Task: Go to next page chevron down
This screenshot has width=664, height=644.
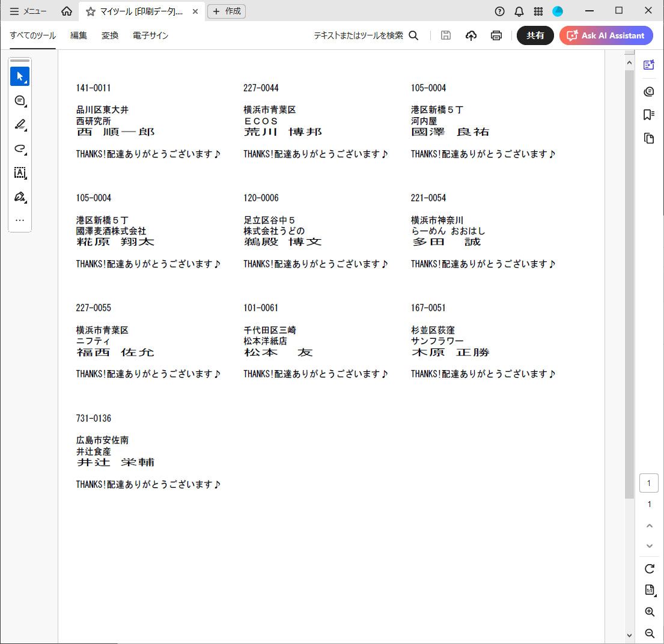Action: (x=650, y=546)
